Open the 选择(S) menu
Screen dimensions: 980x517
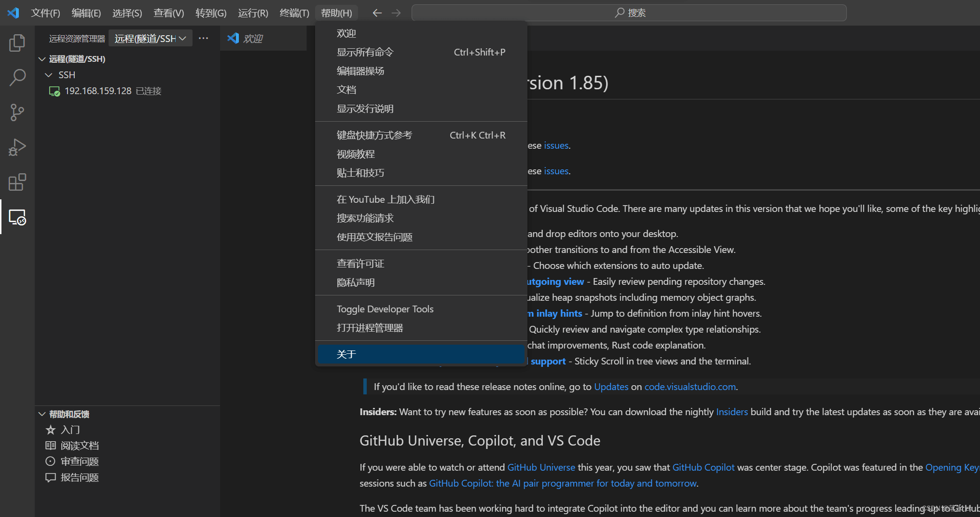[x=127, y=13]
